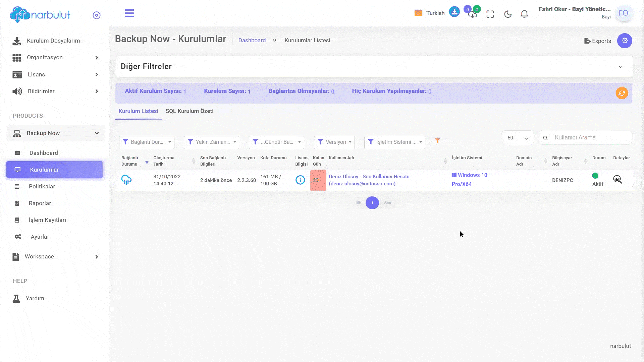Open Fahri Okur profile name

575,9
